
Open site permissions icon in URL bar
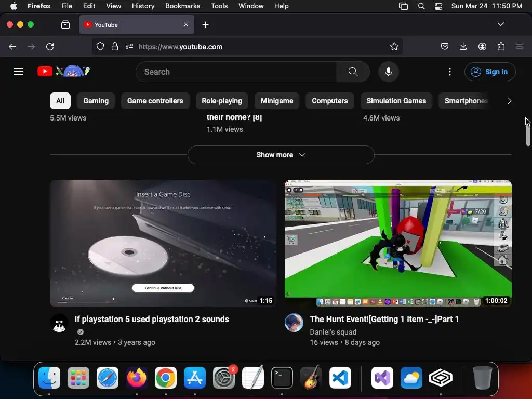129,46
